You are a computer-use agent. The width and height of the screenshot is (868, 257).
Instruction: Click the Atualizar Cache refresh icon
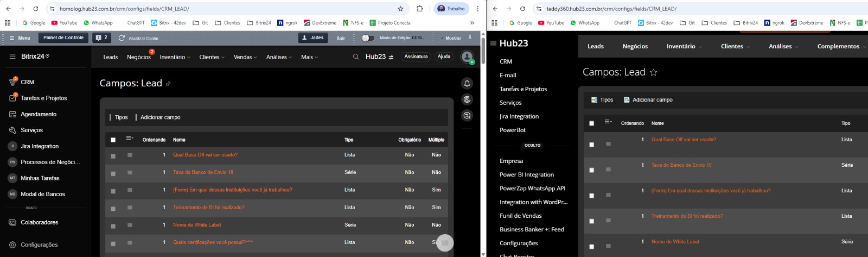point(122,38)
